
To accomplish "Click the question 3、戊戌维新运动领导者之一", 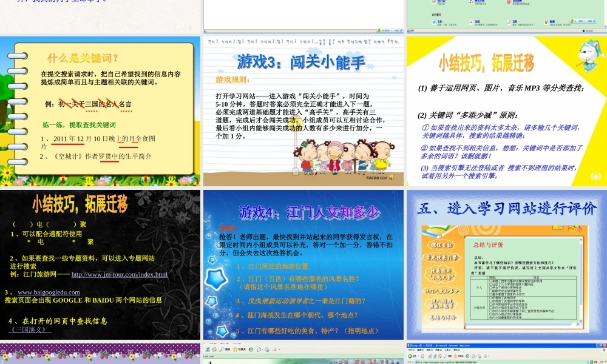I will (x=301, y=300).
